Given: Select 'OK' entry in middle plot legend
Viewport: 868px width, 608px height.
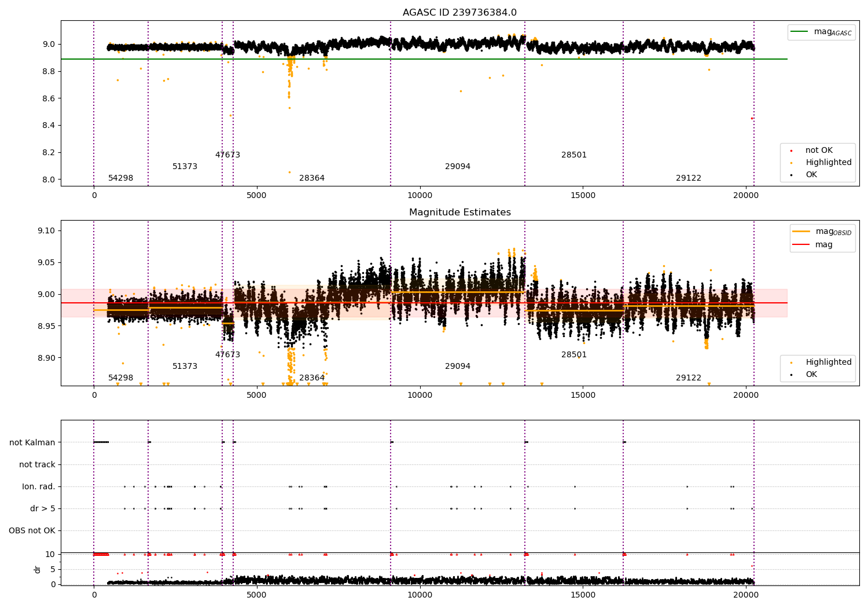Looking at the screenshot, I should pyautogui.click(x=811, y=375).
